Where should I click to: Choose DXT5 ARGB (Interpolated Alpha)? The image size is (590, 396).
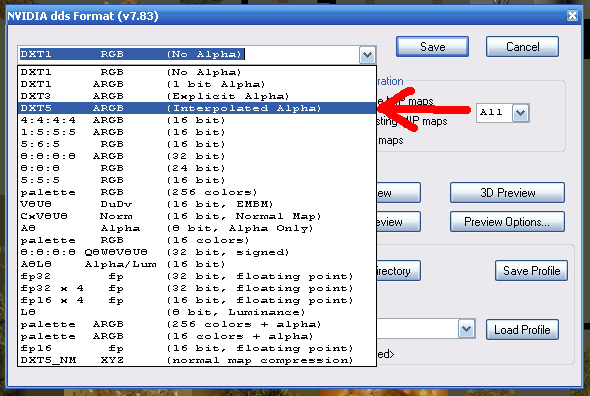tap(197, 108)
